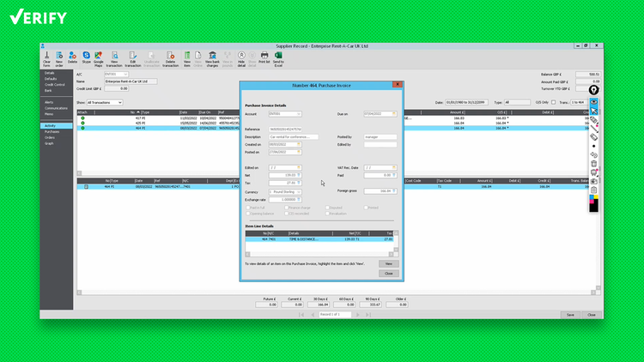644x362 pixels.
Task: Click the lightbulb icon on annotation bar
Action: coord(593,90)
